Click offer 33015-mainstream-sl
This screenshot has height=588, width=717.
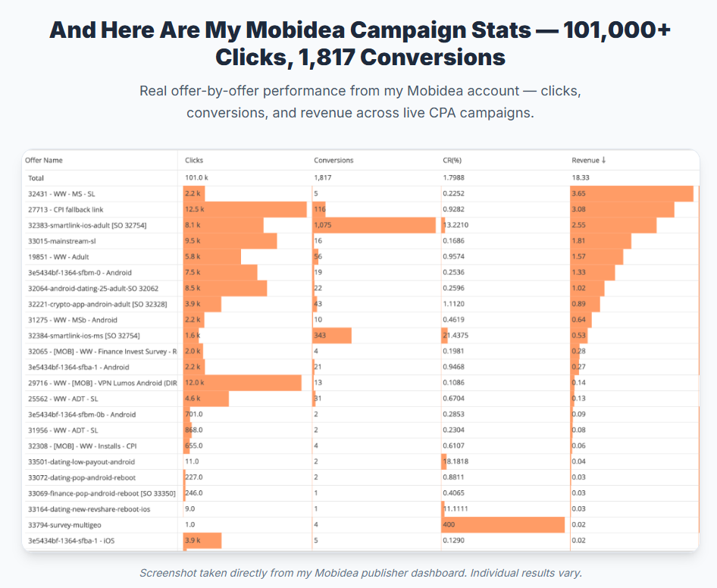[x=61, y=241]
